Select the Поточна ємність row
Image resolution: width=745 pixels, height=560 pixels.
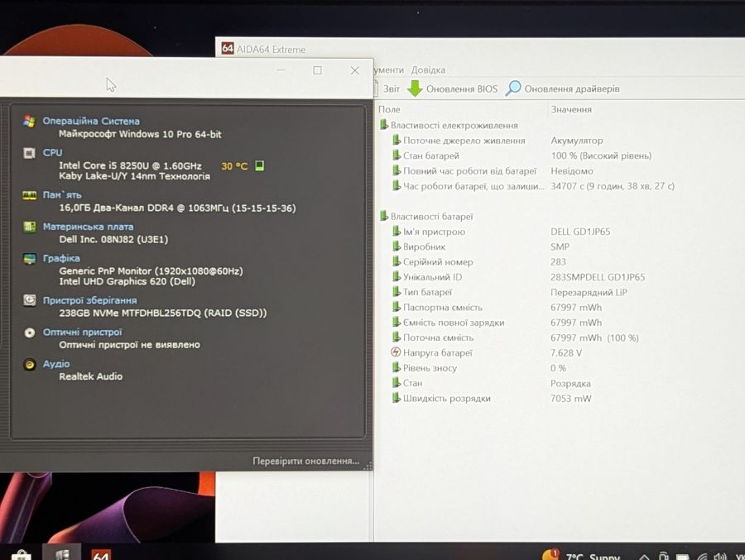click(x=516, y=337)
